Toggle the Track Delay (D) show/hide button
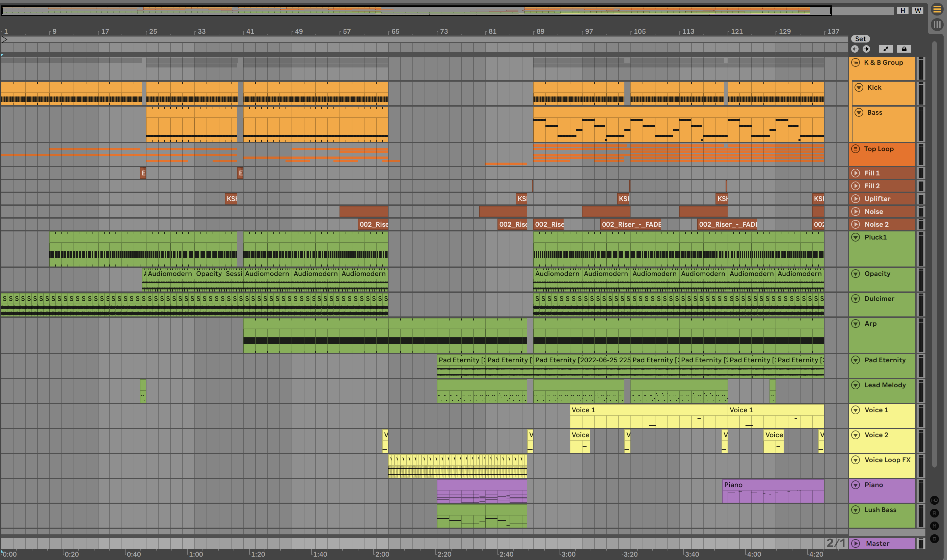 935,538
